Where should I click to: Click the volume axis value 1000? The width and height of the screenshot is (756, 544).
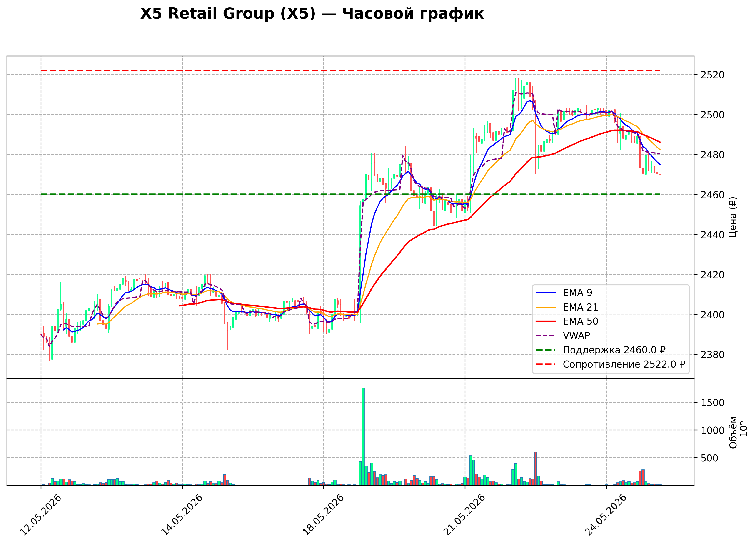coord(713,431)
